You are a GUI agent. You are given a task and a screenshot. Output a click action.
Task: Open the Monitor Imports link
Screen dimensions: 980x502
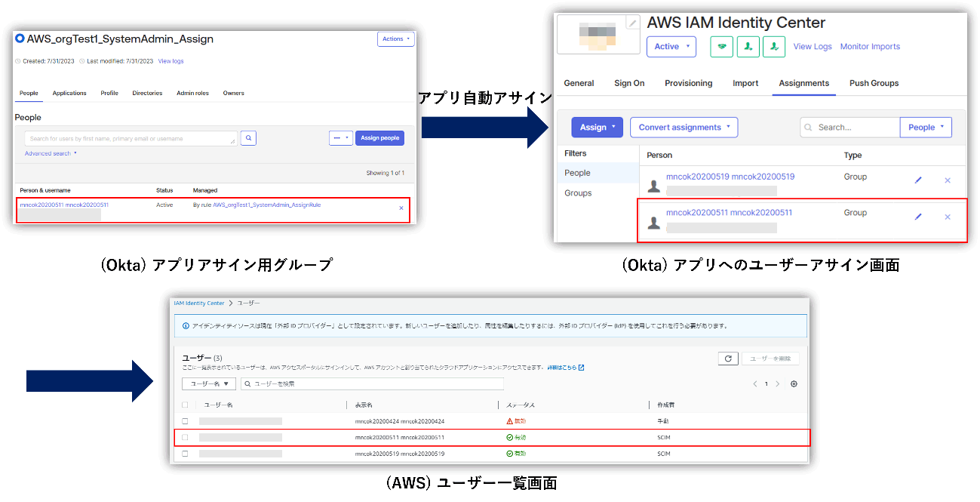(x=870, y=47)
